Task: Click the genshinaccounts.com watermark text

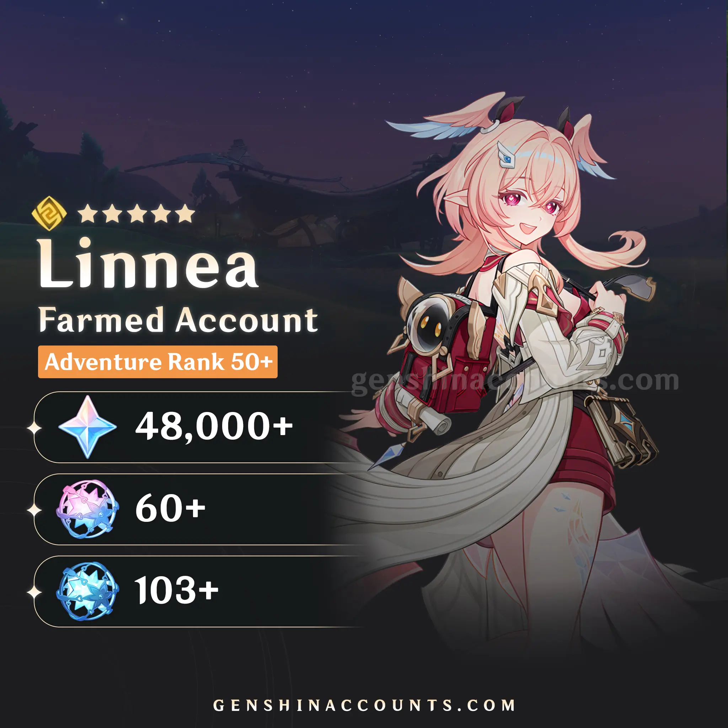Action: click(x=515, y=381)
